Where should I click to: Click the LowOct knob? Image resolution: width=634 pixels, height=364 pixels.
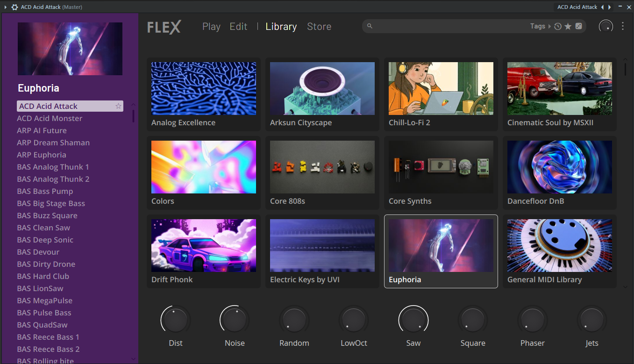(x=354, y=320)
